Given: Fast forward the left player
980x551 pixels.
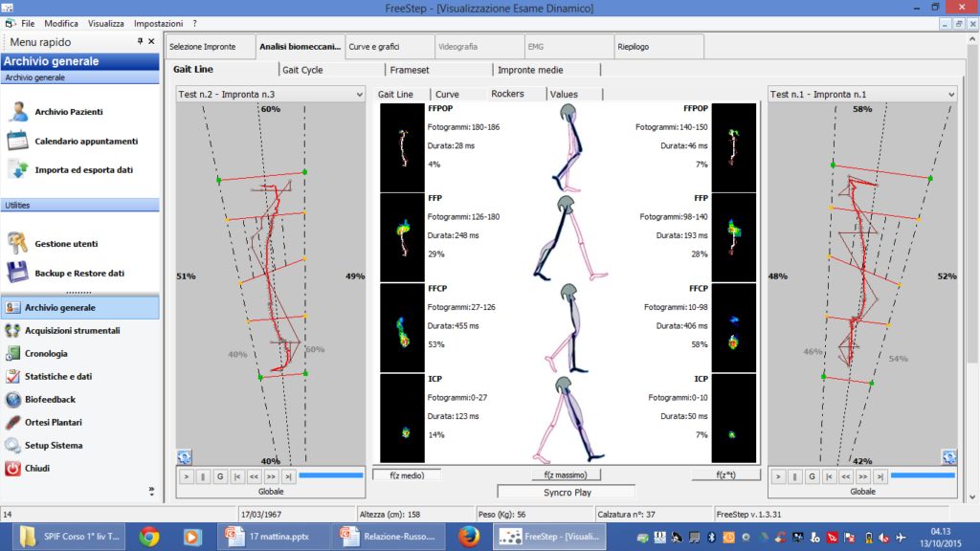Looking at the screenshot, I should pos(271,476).
